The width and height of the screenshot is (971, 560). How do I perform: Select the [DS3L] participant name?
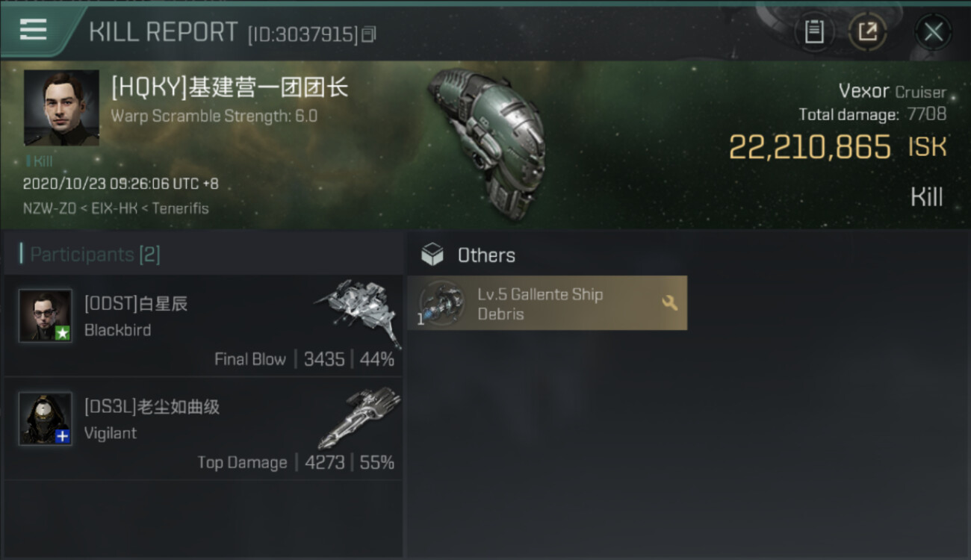pos(152,407)
